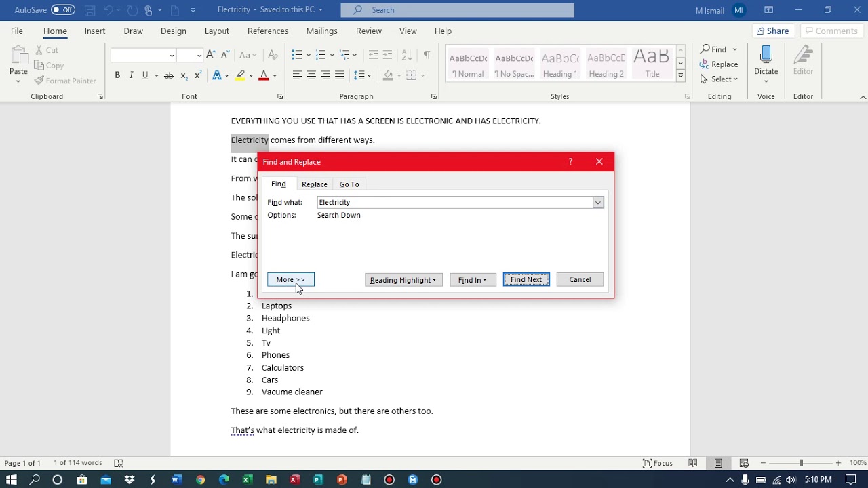Viewport: 868px width, 488px height.
Task: Click the Sort icon in Paragraph group
Action: (x=407, y=55)
